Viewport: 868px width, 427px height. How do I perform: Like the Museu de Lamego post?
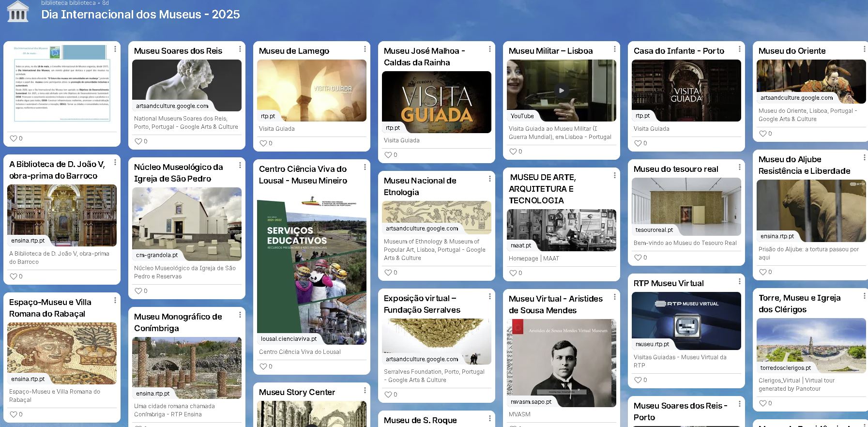point(263,143)
